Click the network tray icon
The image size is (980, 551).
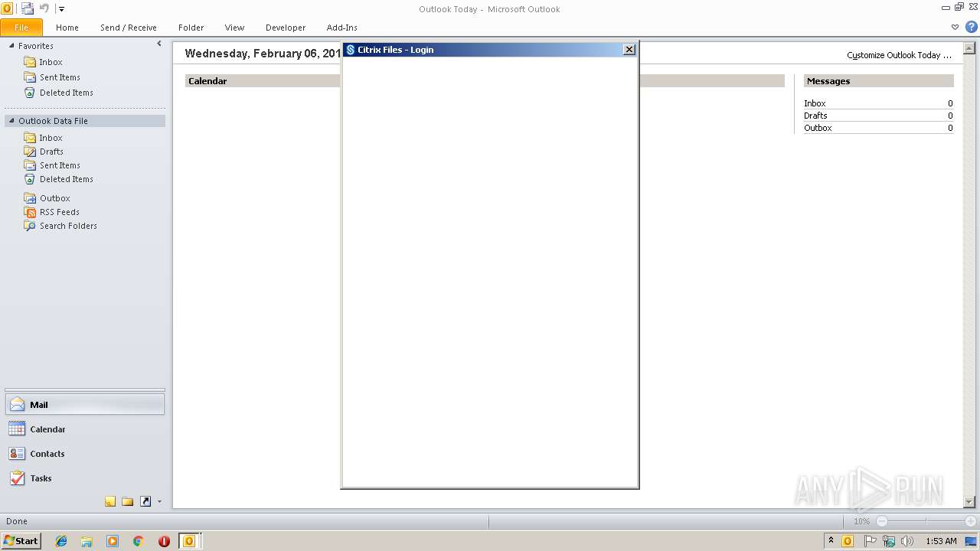pos(889,541)
